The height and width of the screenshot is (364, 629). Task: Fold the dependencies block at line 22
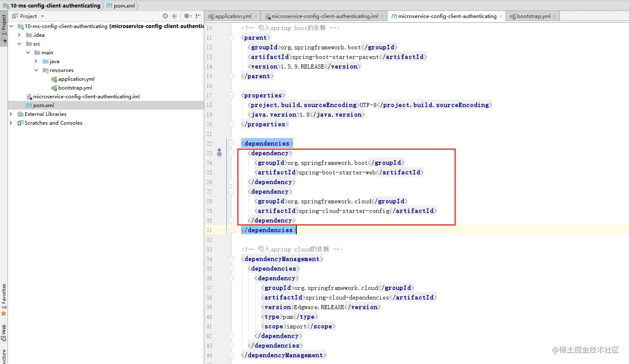[x=231, y=144]
